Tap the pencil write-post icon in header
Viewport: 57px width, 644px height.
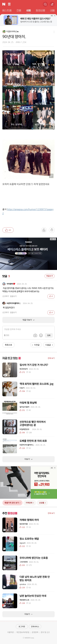click(52, 4)
